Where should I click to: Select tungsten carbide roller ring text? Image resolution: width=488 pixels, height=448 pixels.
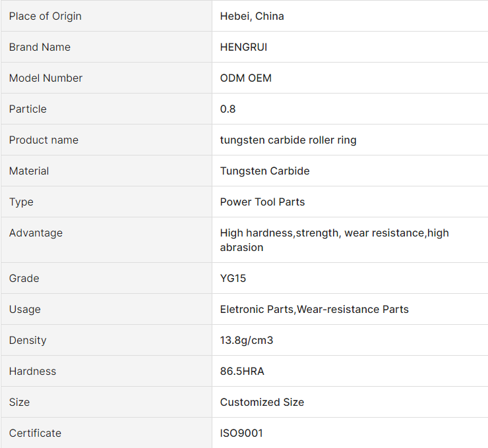point(288,140)
